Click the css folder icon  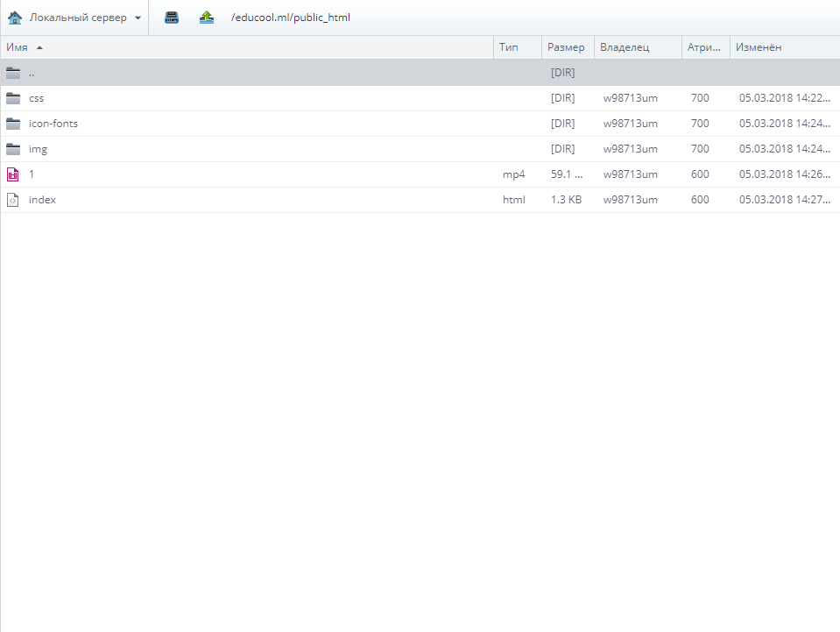point(13,98)
